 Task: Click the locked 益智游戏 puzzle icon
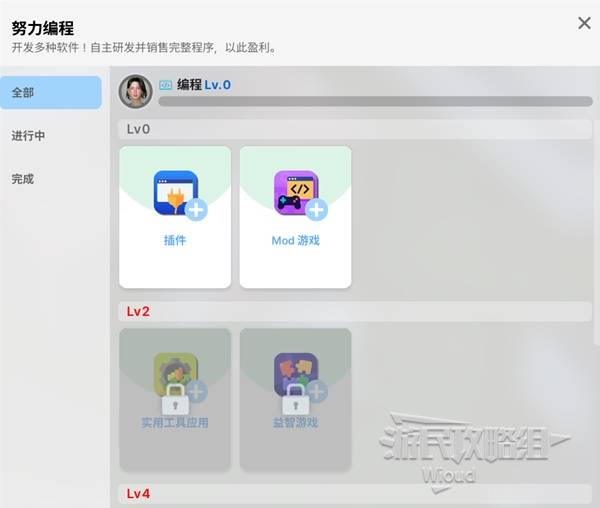coord(296,375)
